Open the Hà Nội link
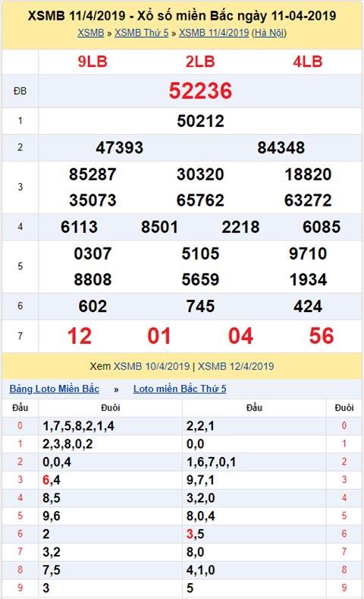The width and height of the screenshot is (364, 599). pos(269,33)
